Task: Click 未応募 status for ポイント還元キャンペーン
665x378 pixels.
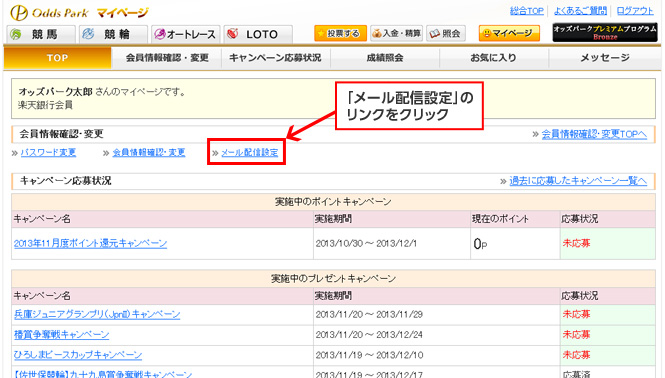Action: click(x=576, y=244)
